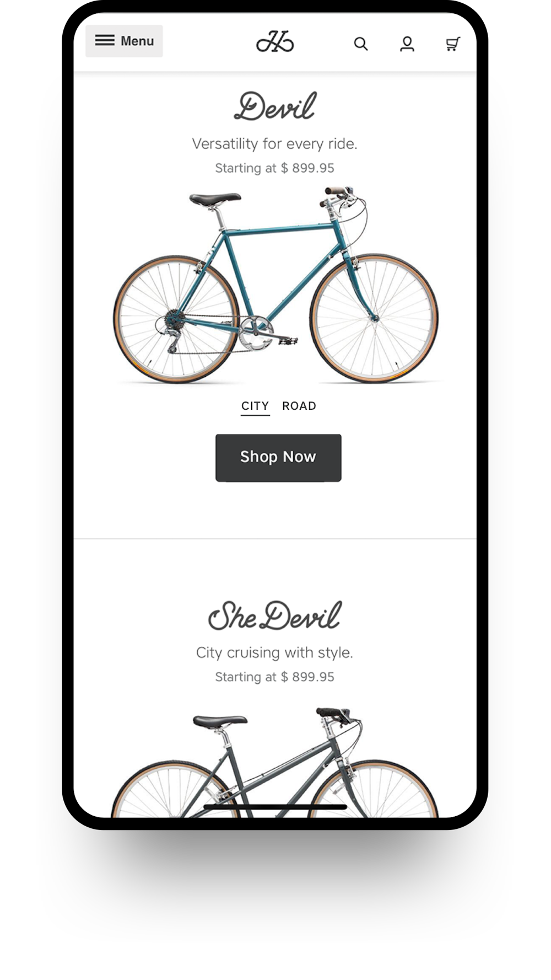
Task: Click the teal bike's front wheel
Action: click(x=374, y=318)
